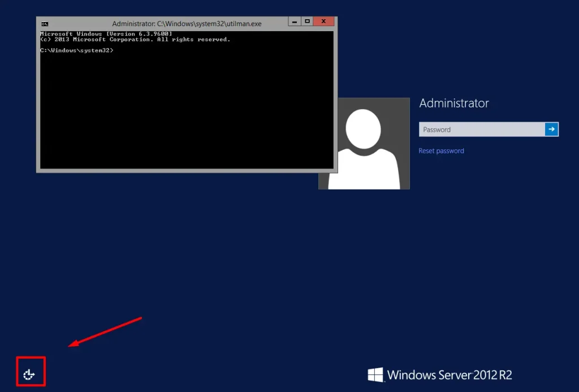Click the Reset password link
Screen dimensions: 579x392
coord(441,151)
